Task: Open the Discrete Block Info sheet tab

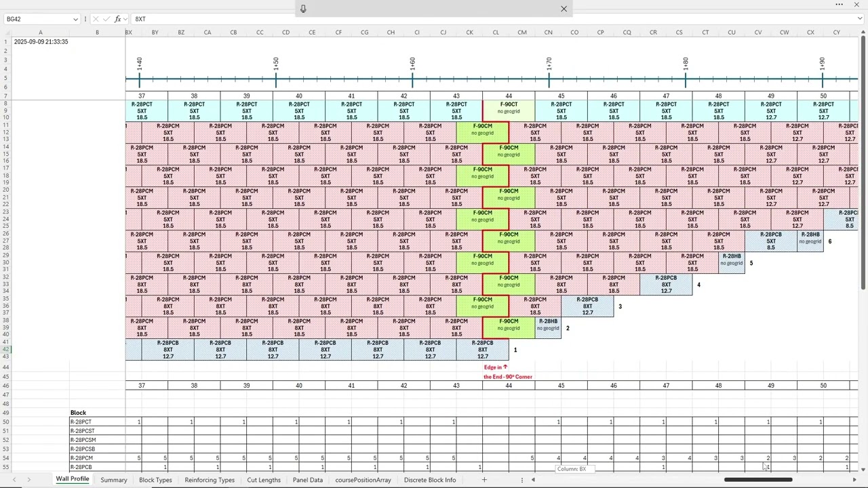Action: [x=430, y=480]
